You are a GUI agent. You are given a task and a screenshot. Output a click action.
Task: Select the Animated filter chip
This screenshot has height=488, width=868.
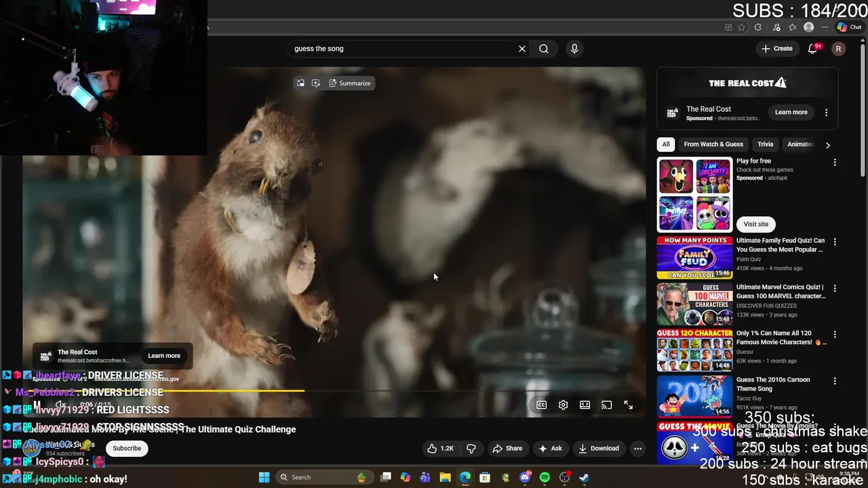[x=800, y=144]
